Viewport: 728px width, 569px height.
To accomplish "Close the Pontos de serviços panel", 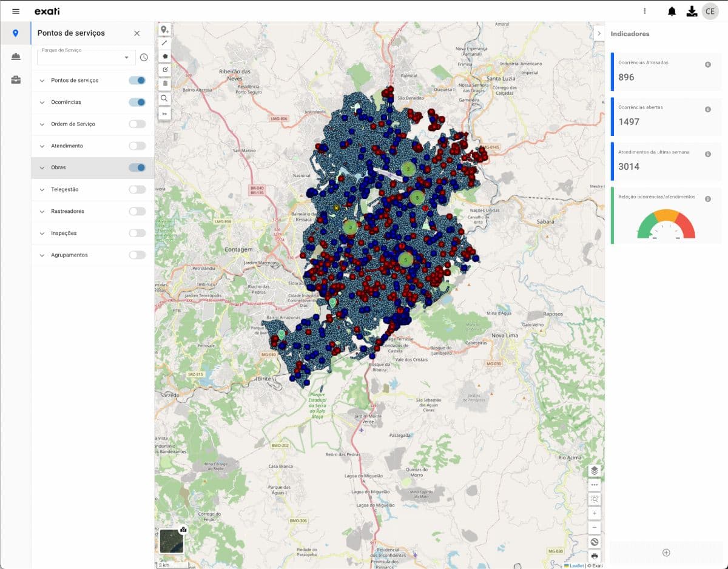I will 136,33.
